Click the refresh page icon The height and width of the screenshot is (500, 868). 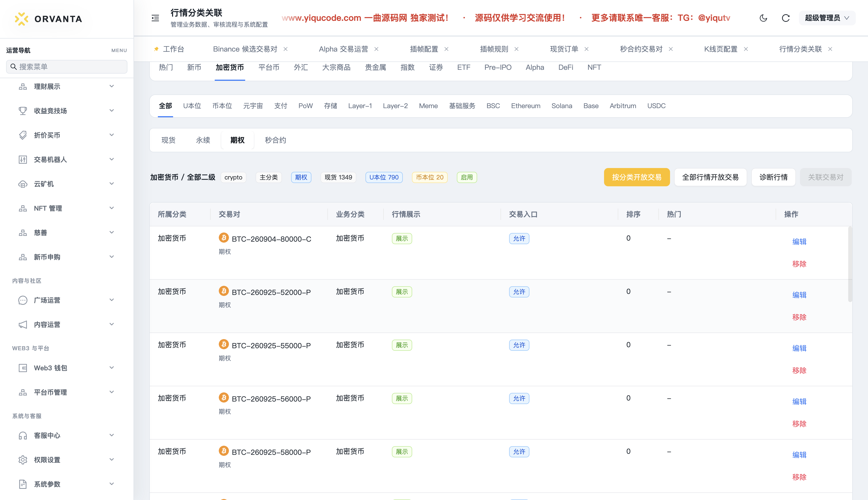(x=786, y=18)
